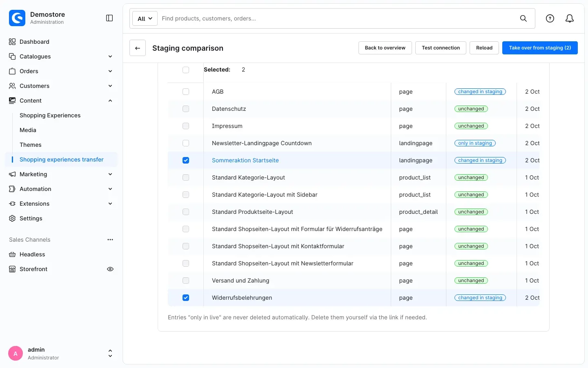The width and height of the screenshot is (588, 368).
Task: Expand the Catalogues menu chevron
Action: tap(110, 56)
